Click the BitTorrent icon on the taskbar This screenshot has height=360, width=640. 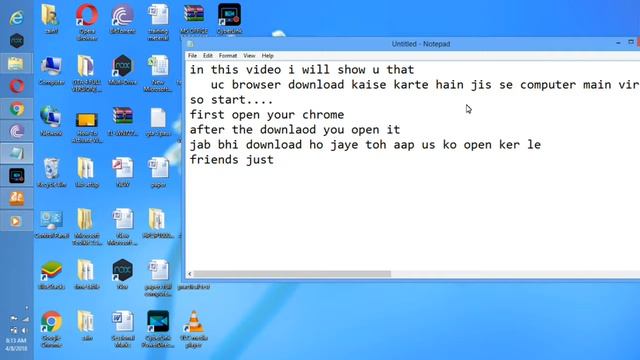(x=17, y=131)
